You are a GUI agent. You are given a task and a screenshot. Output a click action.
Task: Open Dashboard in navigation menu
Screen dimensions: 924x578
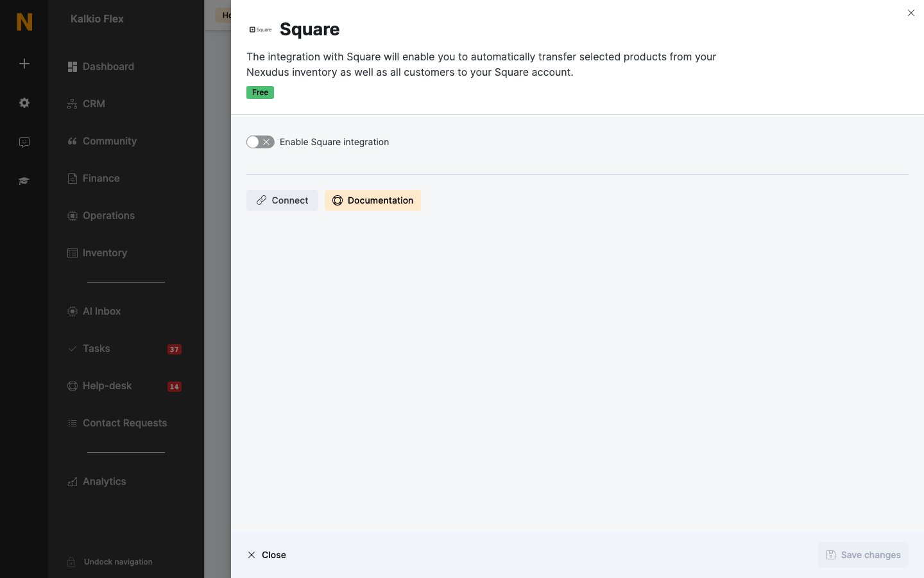coord(101,67)
